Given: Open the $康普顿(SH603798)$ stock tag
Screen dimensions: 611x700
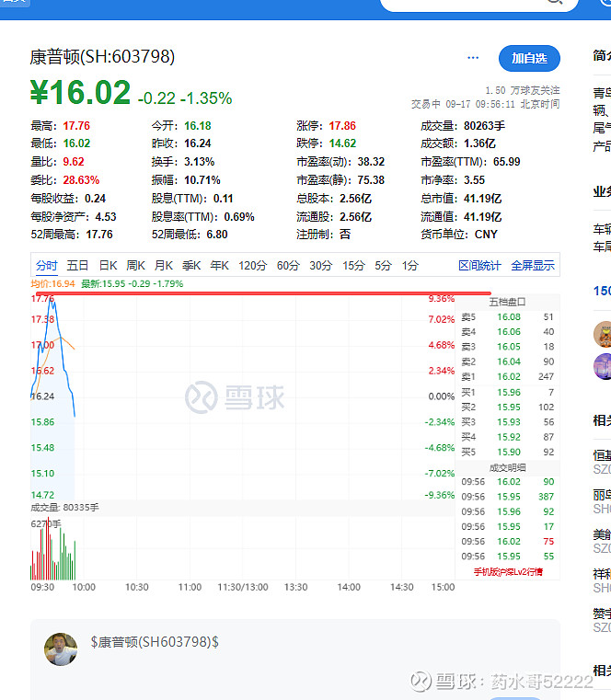Looking at the screenshot, I should (x=155, y=642).
